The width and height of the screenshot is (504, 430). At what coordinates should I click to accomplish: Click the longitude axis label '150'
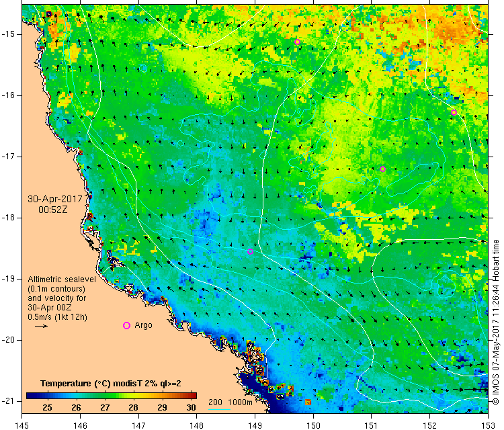(313, 426)
